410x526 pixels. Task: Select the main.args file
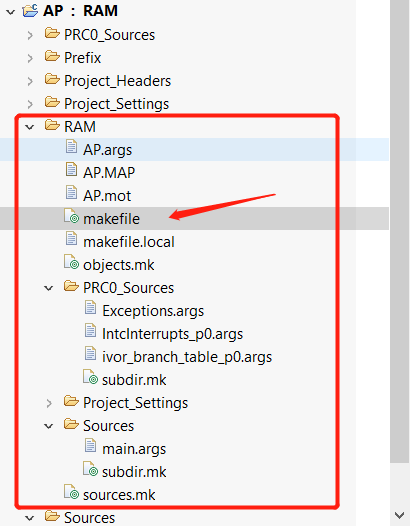point(134,449)
